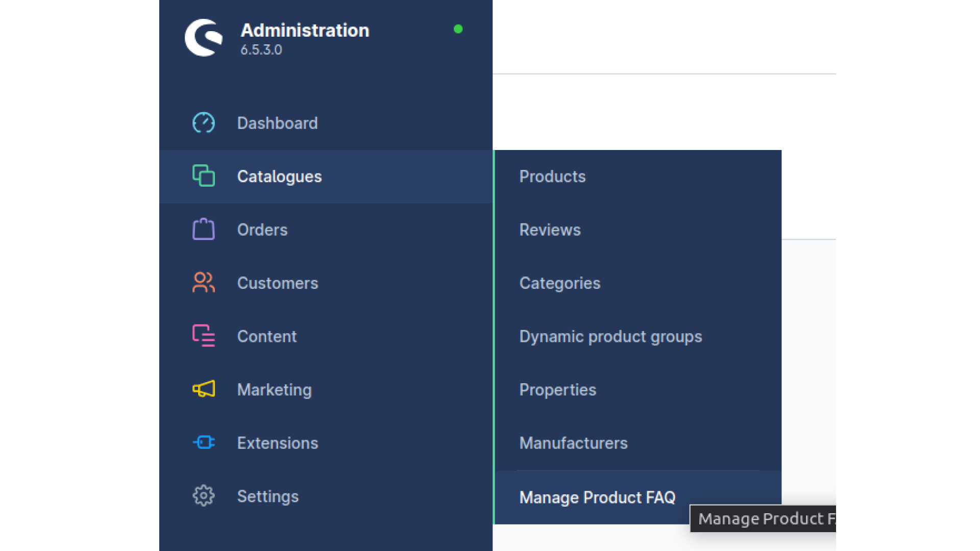The image size is (980, 551).
Task: Open Settings from the sidebar
Action: [x=326, y=496]
